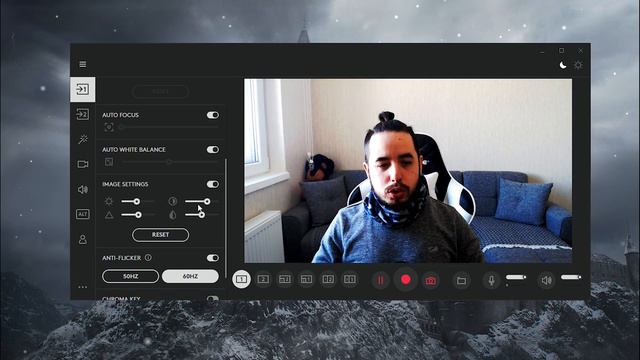Click the ANTI-FLICKER label

[122, 258]
